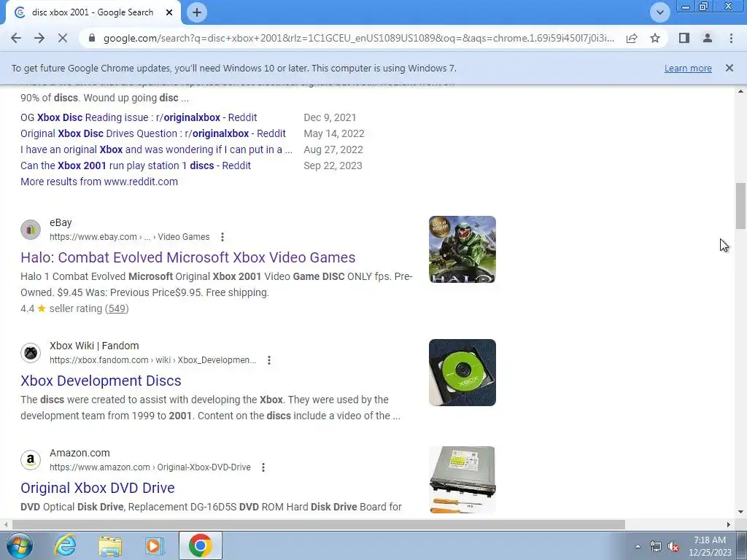
Task: Open the clock showing 7:18 AM
Action: (710, 546)
